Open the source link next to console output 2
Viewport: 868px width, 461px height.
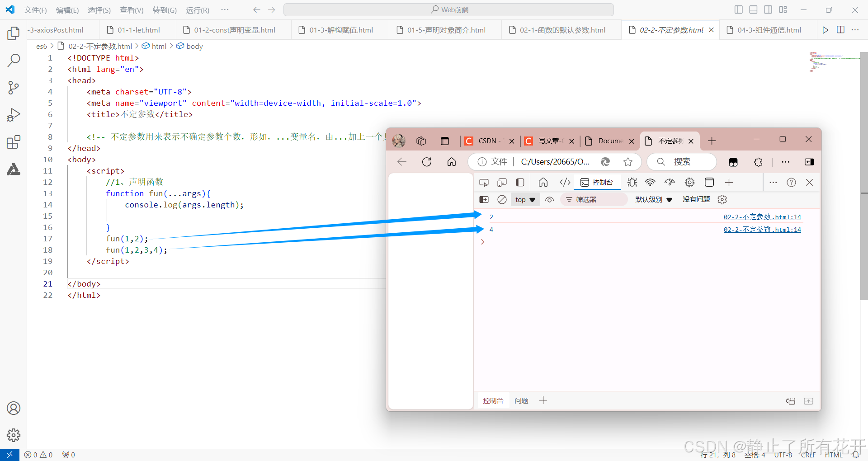pos(762,217)
